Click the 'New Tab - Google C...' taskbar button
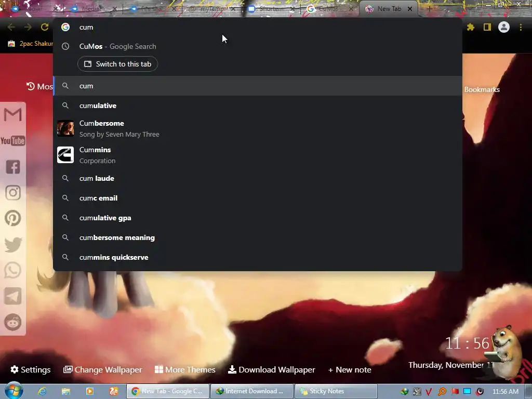This screenshot has width=532, height=399. tap(168, 391)
